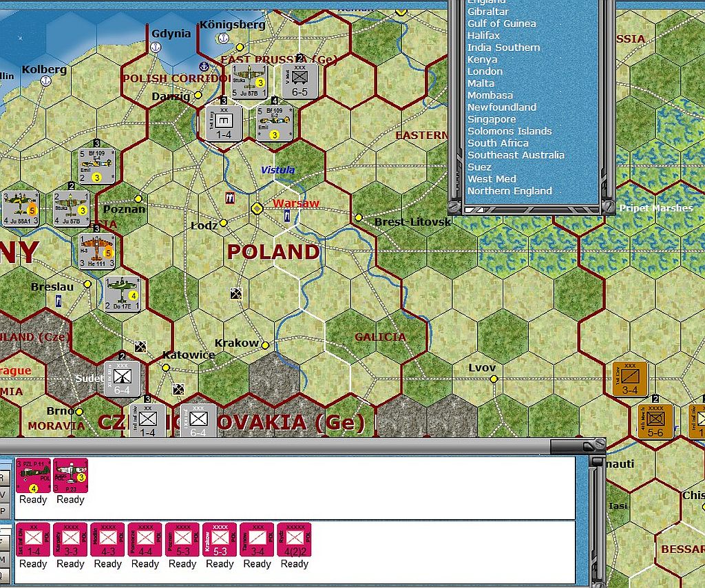Pick the Pomorze 4-4 Polish army
The width and height of the screenshot is (705, 588).
[x=145, y=540]
